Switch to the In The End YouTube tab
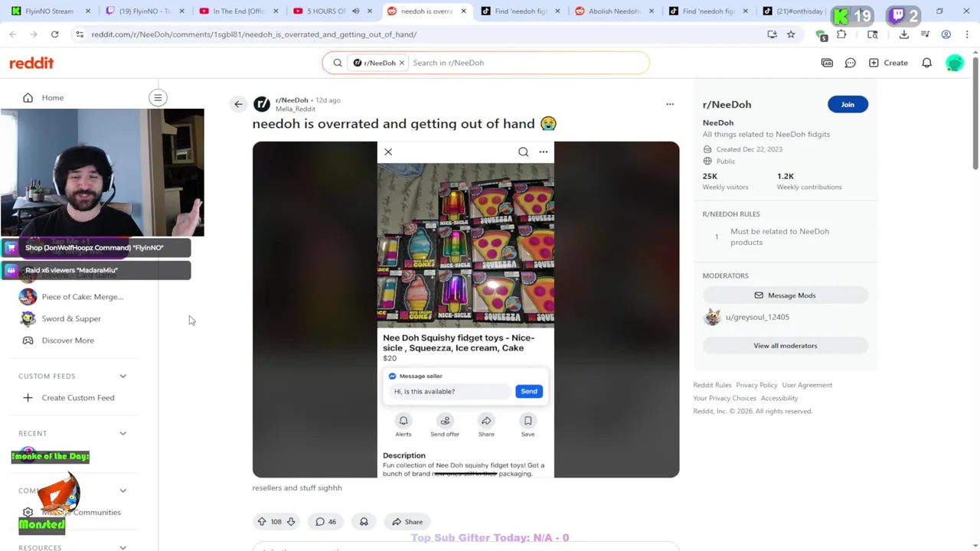 click(238, 11)
